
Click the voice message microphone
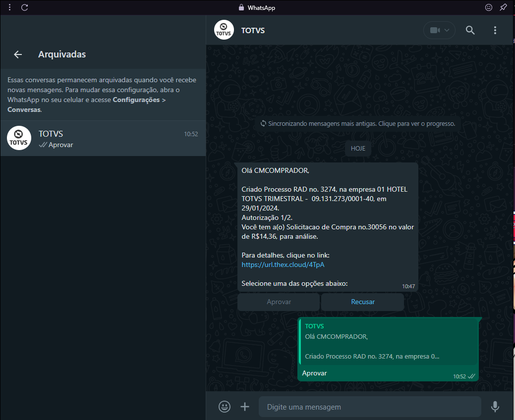click(495, 407)
